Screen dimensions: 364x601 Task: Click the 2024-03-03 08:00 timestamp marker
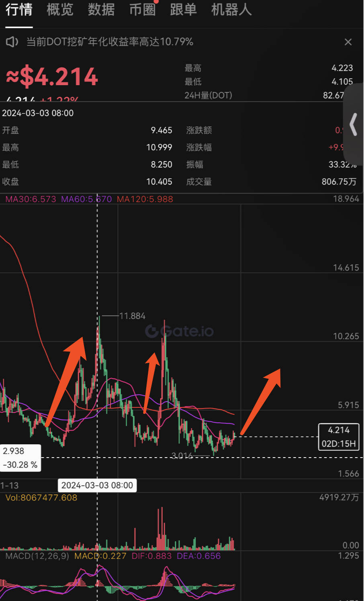point(96,485)
